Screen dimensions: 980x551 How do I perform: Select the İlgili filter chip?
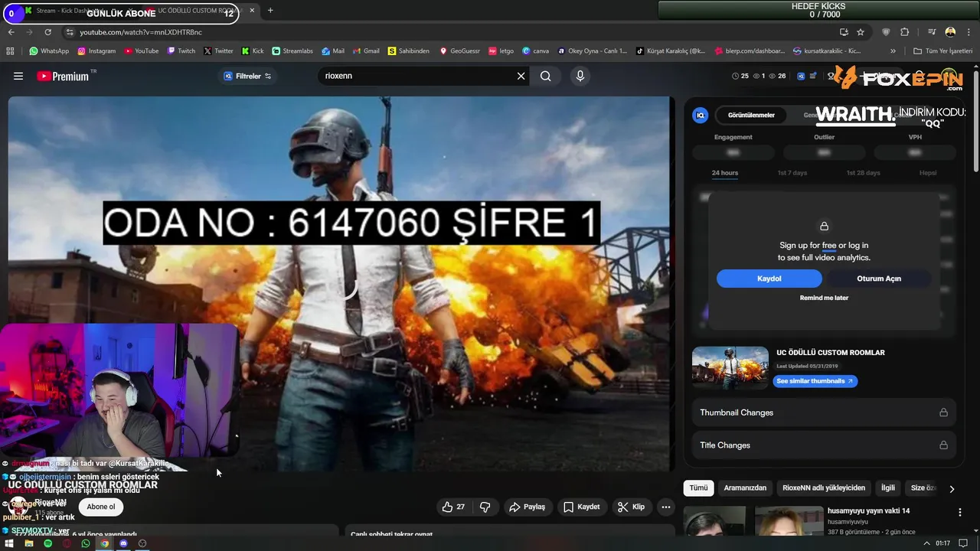888,487
